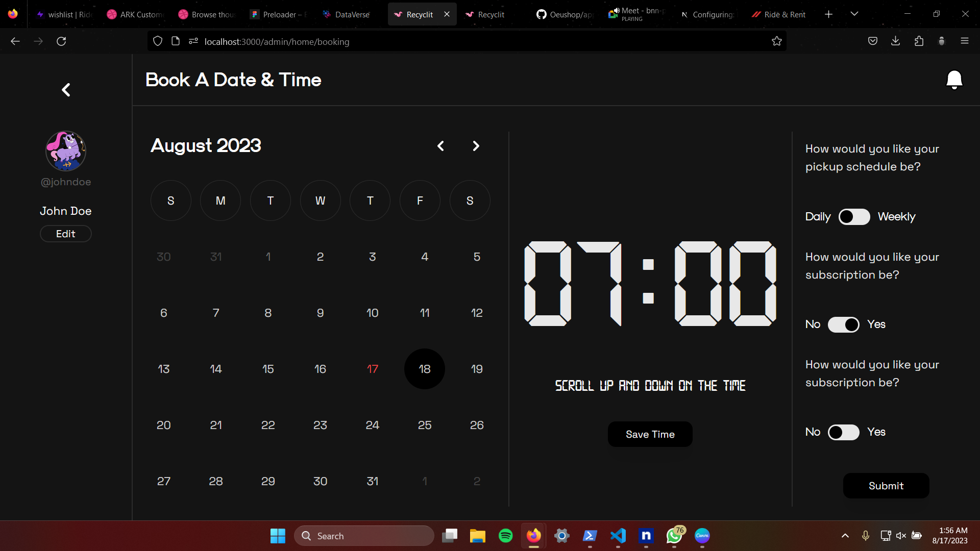Screen dimensions: 980x551
Task: Go to previous month in calendar
Action: click(x=440, y=146)
